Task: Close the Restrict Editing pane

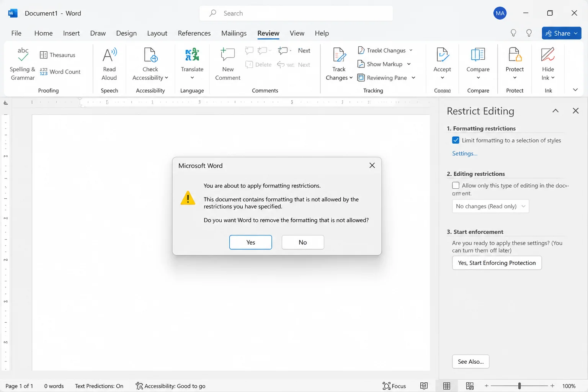Action: point(575,111)
